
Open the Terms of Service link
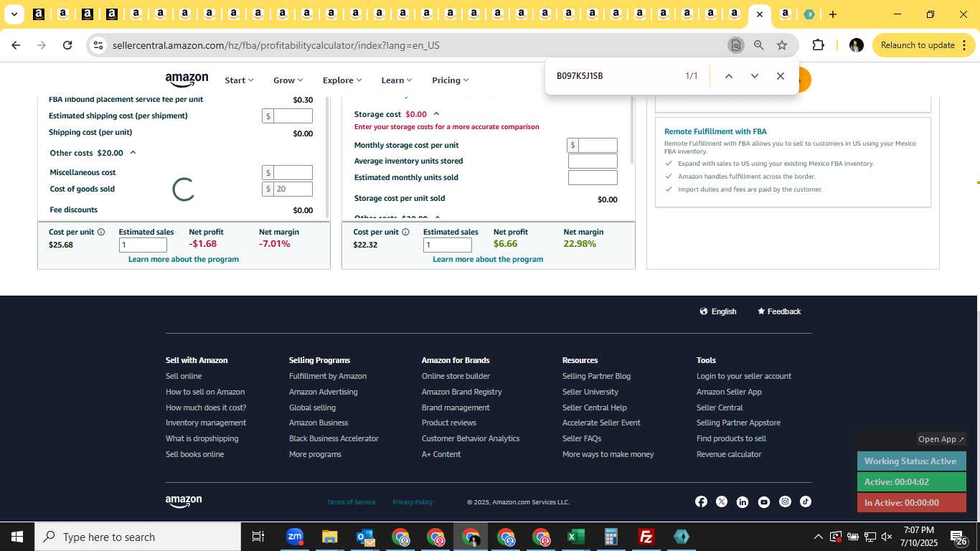(351, 502)
